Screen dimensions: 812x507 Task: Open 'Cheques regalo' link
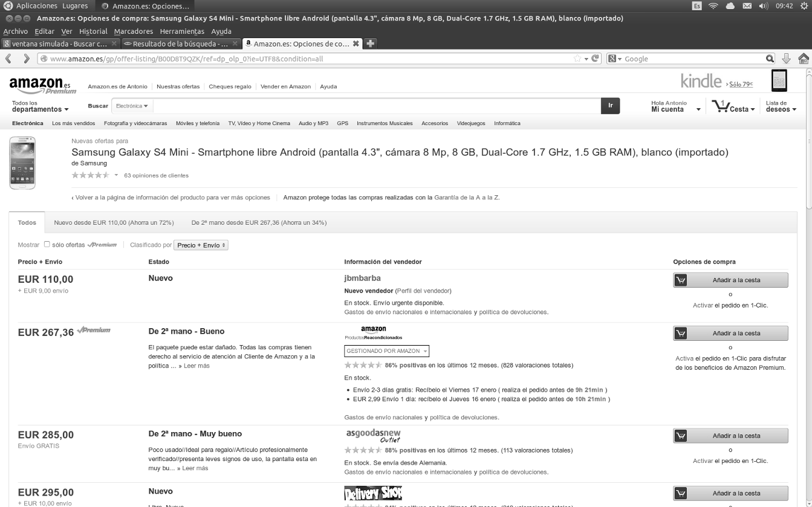click(230, 86)
